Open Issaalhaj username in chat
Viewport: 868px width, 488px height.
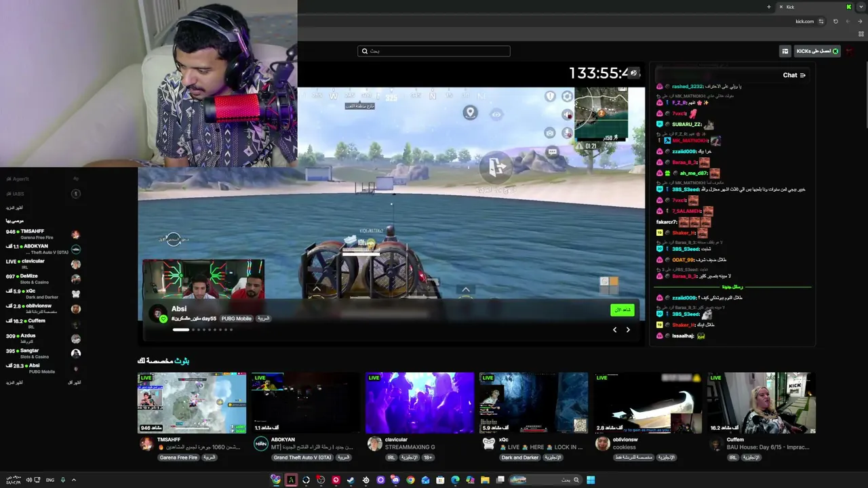pos(683,336)
